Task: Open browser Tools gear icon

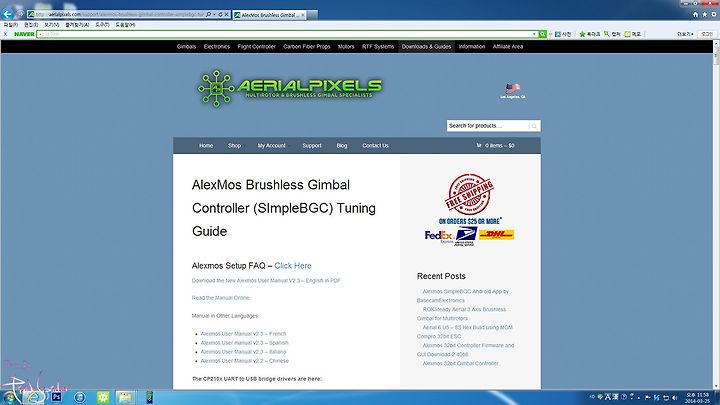Action: (x=714, y=15)
